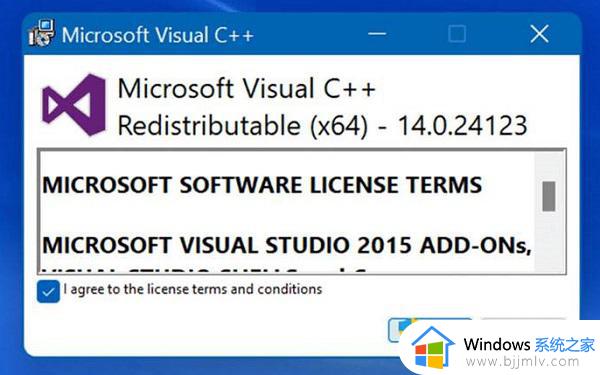Click the license text scrollbar thumb

pos(549,196)
